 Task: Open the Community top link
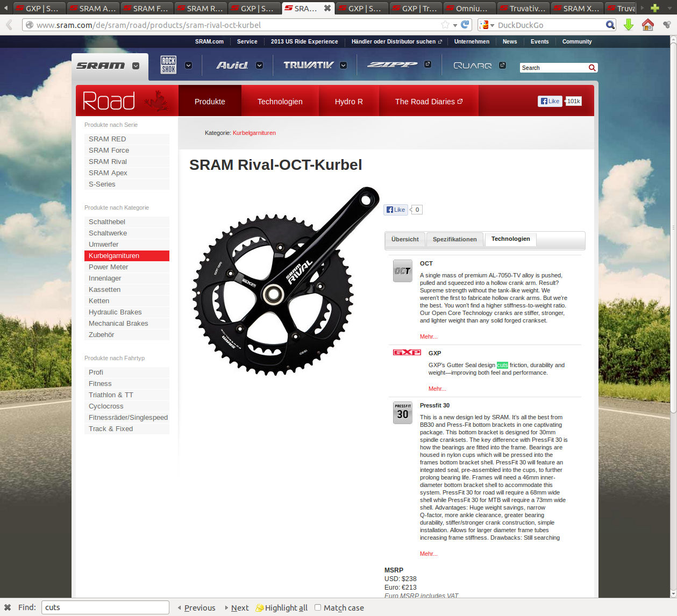tap(577, 41)
